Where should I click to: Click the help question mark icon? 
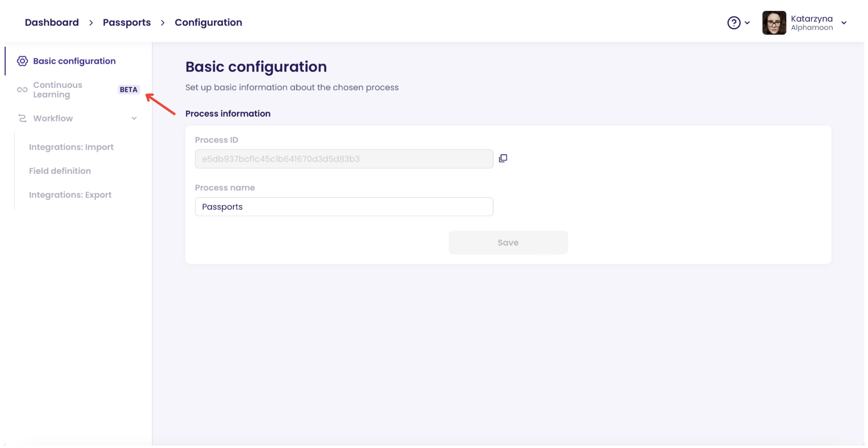pos(733,23)
